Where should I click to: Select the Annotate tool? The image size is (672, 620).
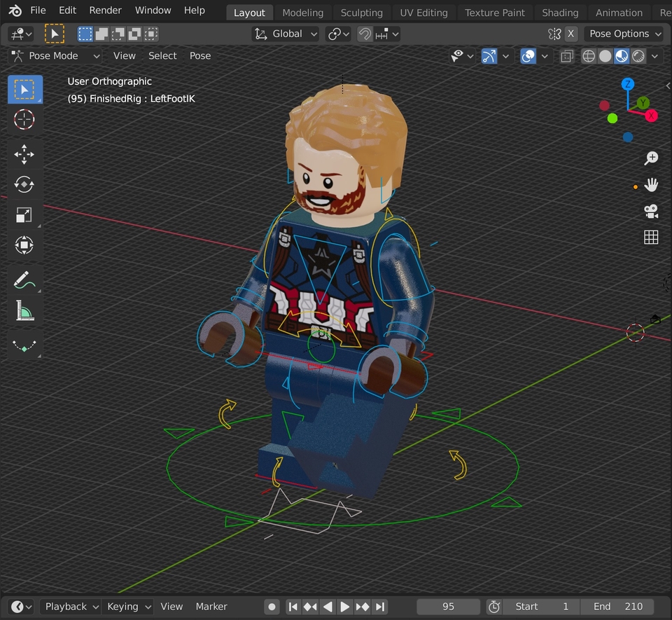24,280
